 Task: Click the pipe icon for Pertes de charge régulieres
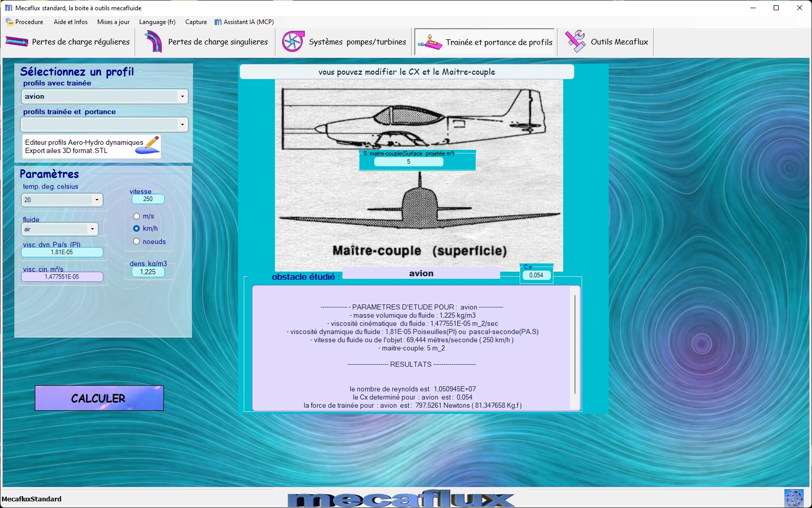[x=17, y=42]
